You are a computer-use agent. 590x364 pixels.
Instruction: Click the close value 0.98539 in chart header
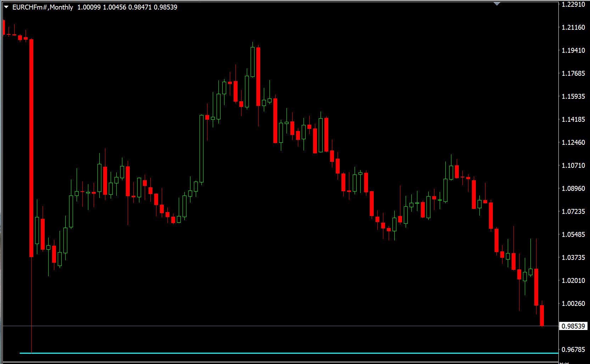click(x=165, y=7)
